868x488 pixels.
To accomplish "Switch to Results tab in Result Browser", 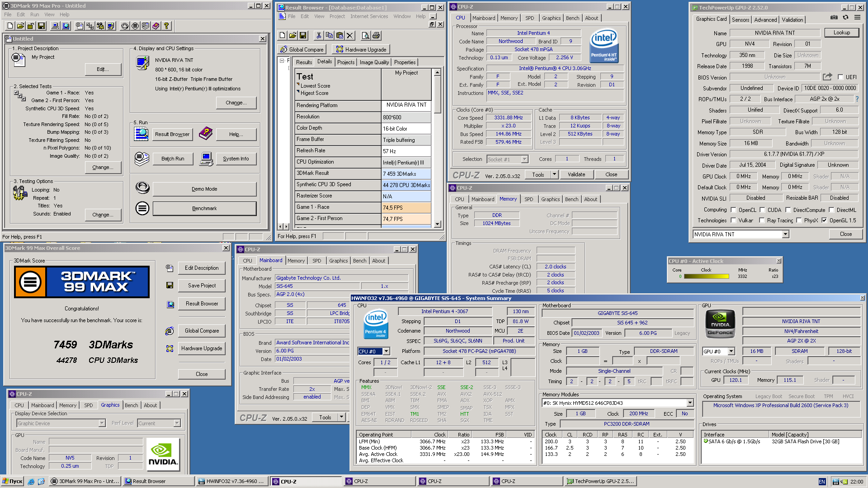I will tap(304, 62).
